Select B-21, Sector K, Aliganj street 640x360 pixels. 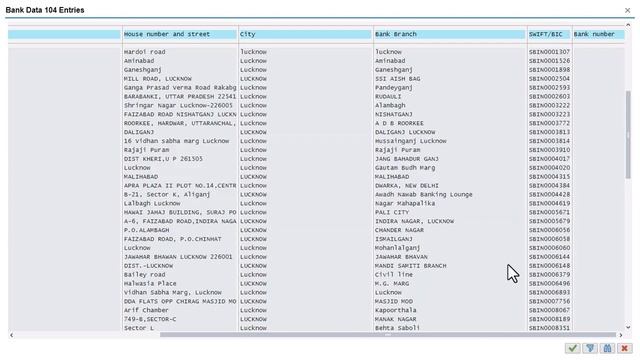pos(167,195)
